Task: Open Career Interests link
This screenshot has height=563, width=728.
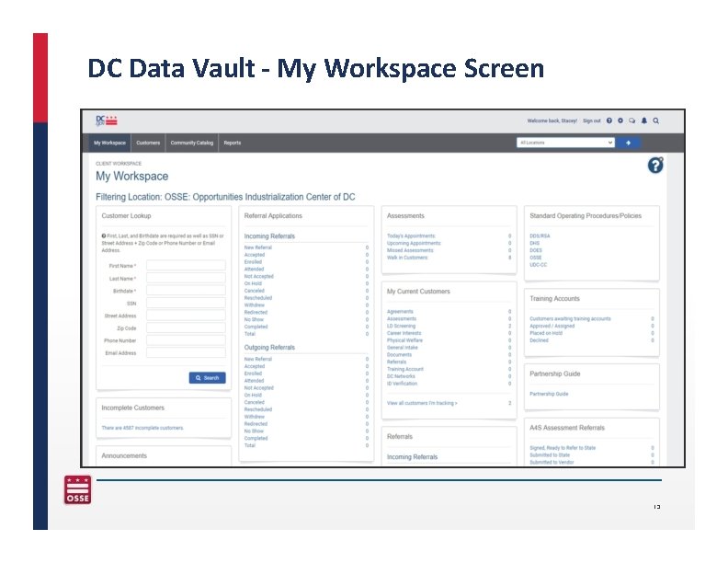Action: [x=404, y=333]
